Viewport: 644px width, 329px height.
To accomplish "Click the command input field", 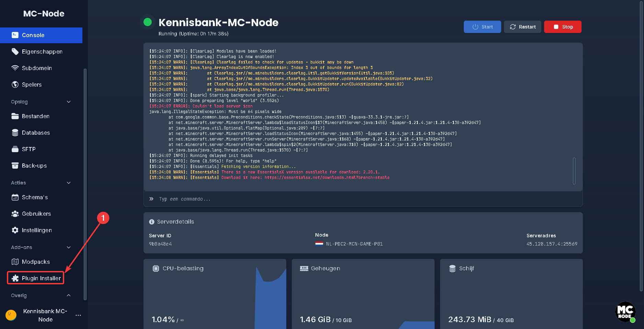I will (363, 199).
